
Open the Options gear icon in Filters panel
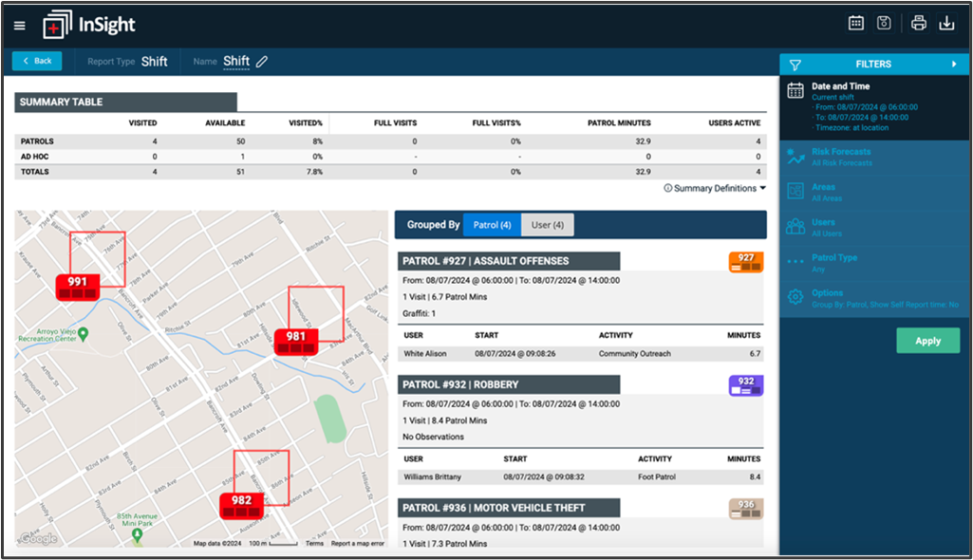coord(795,296)
